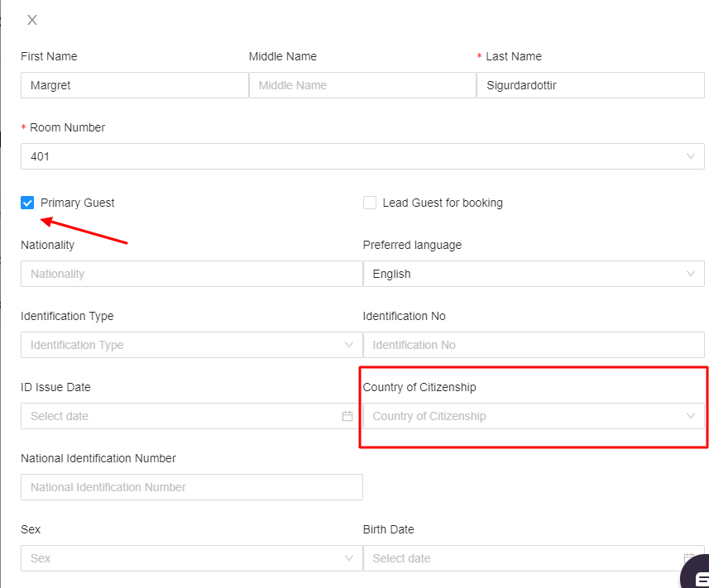Click the calendar icon in ID Issue Date
This screenshot has height=588, width=709.
tap(347, 416)
